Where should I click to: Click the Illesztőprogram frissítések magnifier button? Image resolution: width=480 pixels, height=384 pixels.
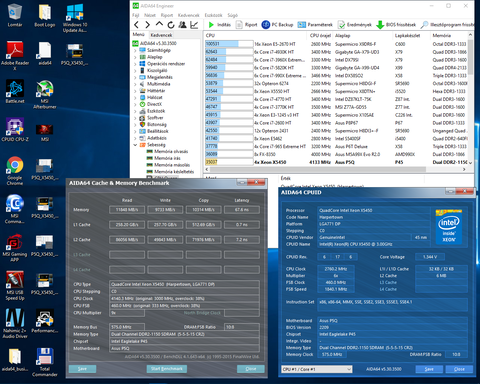click(x=447, y=25)
